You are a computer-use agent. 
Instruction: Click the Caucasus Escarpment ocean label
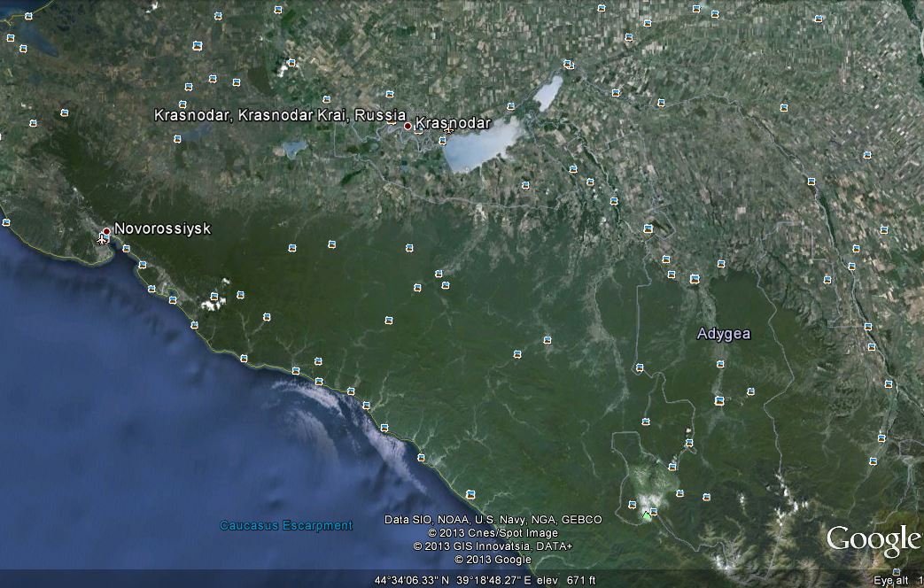click(x=286, y=525)
